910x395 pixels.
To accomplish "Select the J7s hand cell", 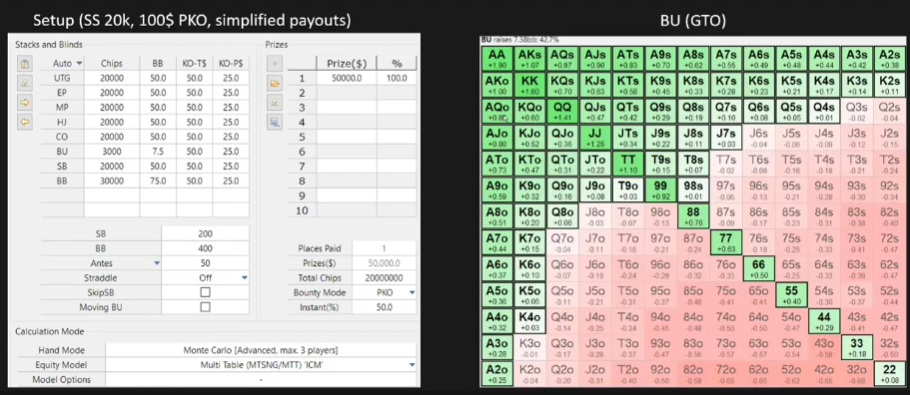I will point(727,137).
